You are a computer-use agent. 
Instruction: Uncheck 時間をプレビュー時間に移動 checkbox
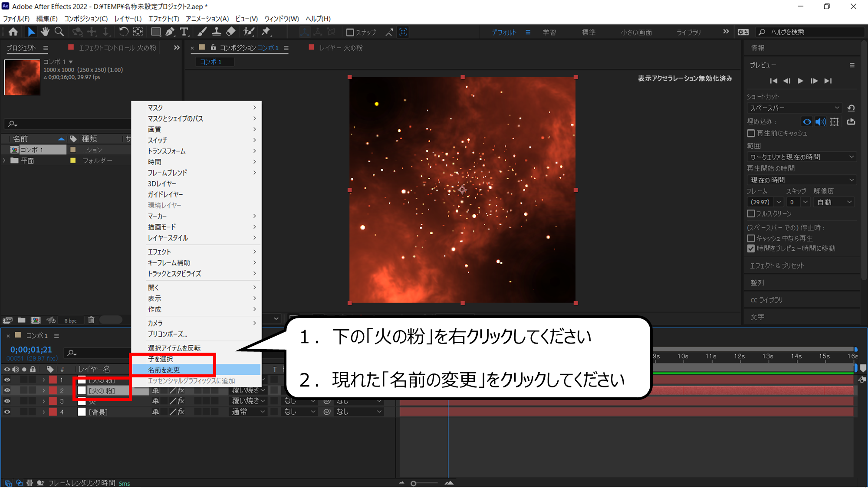751,249
